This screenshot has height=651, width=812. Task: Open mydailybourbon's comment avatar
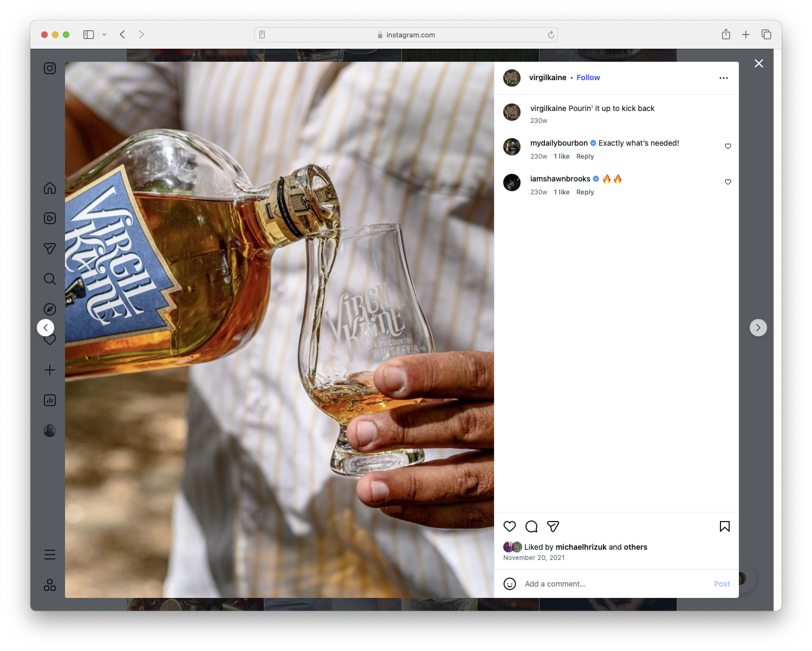tap(512, 147)
